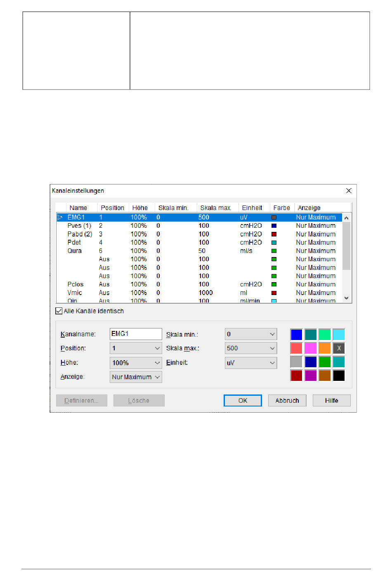
Task: Click the Pdet teal color indicator
Action: tap(274, 243)
